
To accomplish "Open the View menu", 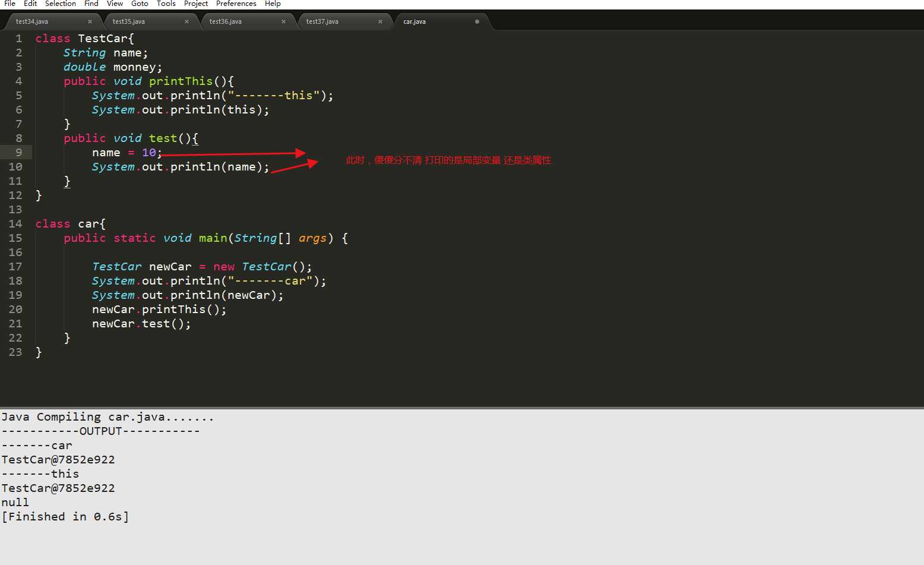I will pyautogui.click(x=115, y=4).
